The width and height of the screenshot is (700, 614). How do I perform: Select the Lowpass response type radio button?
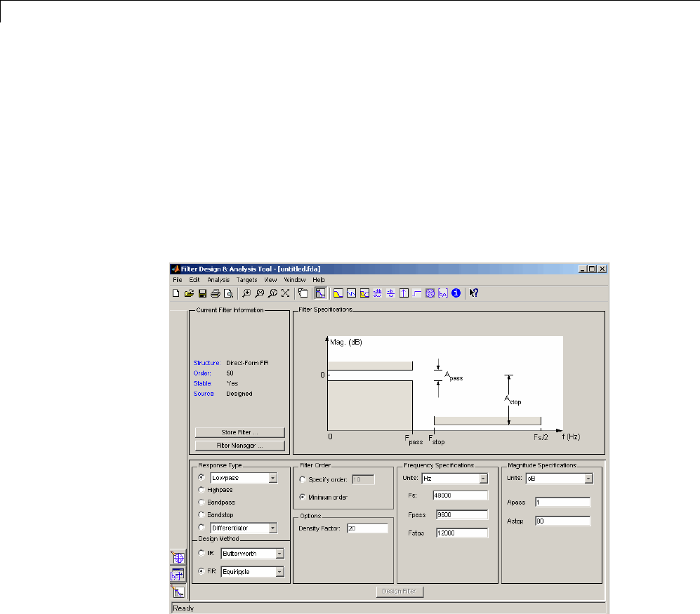click(x=202, y=477)
